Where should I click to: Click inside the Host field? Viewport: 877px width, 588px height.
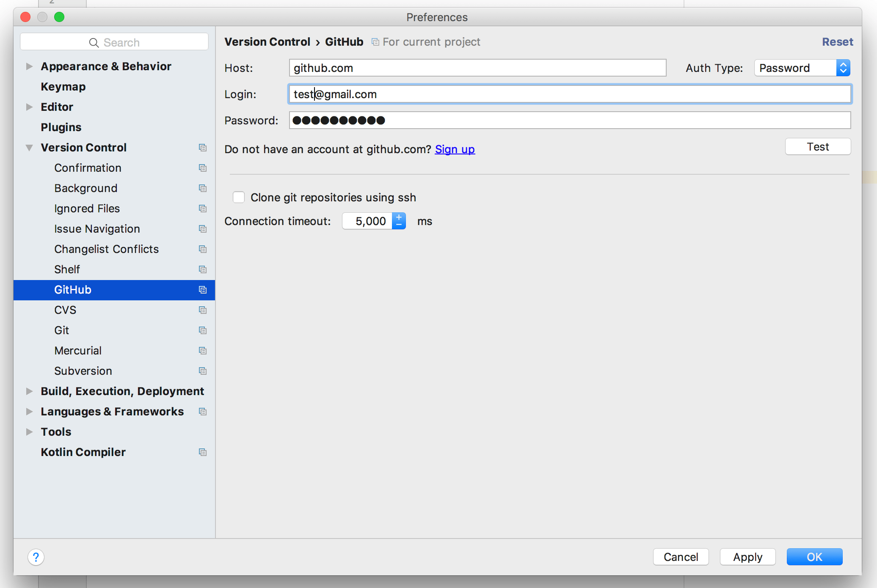tap(474, 68)
